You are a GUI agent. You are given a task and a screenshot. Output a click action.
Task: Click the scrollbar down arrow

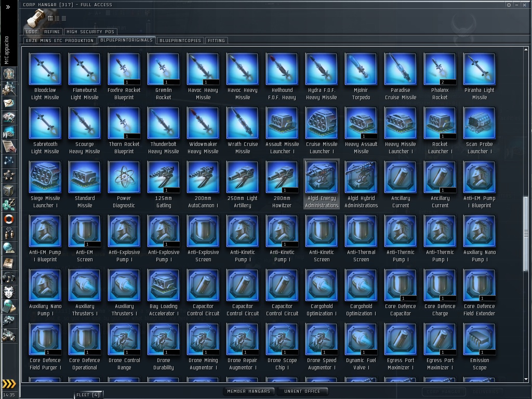click(526, 379)
